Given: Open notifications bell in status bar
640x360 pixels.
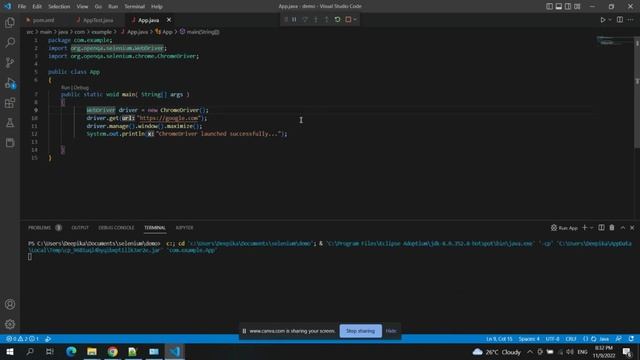Looking at the screenshot, I should (631, 339).
